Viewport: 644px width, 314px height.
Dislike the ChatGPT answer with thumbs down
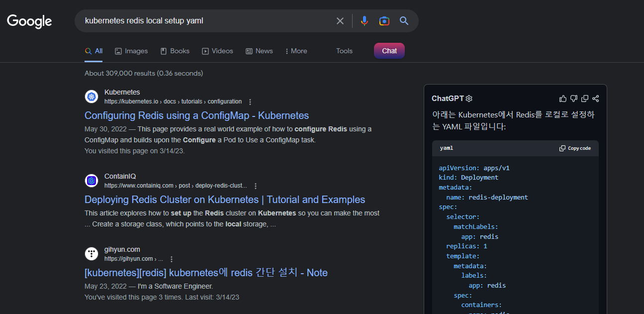574,99
